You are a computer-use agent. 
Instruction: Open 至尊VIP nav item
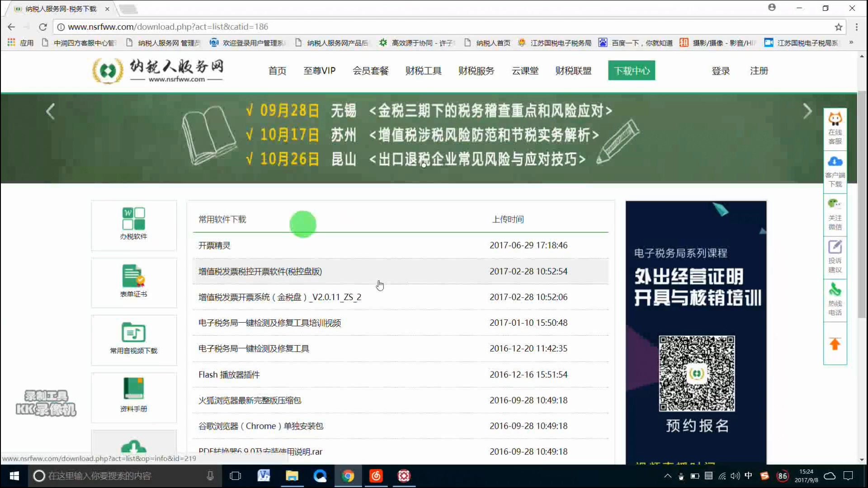tap(319, 70)
